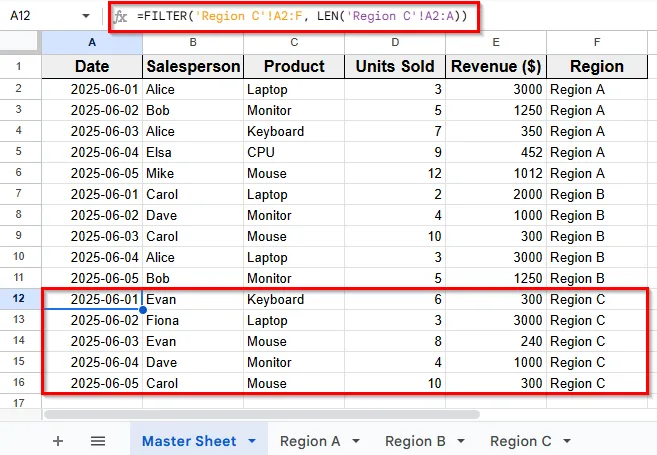Viewport: 657px width, 455px height.
Task: Select column A header
Action: pyautogui.click(x=92, y=42)
